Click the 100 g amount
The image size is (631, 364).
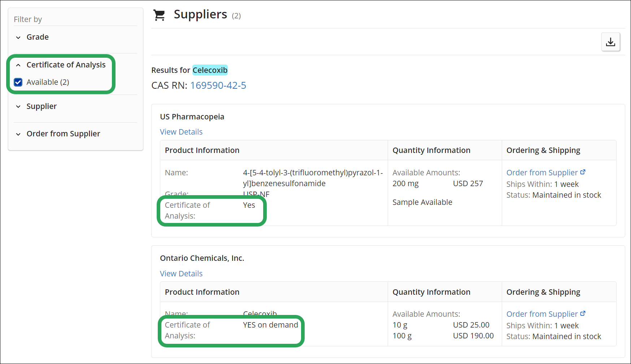pyautogui.click(x=402, y=336)
